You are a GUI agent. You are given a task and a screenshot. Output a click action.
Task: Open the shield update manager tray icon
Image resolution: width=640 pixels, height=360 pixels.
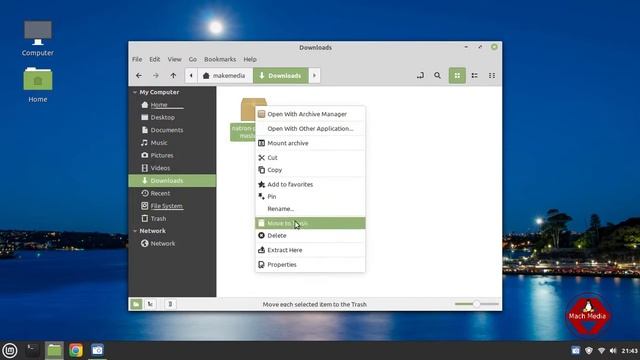(589, 351)
